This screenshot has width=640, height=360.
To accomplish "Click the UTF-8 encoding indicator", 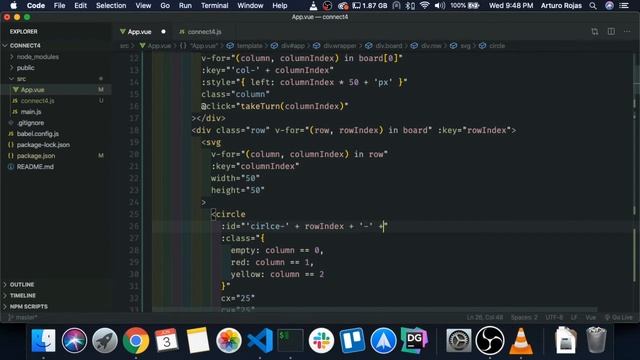I will pos(554,317).
